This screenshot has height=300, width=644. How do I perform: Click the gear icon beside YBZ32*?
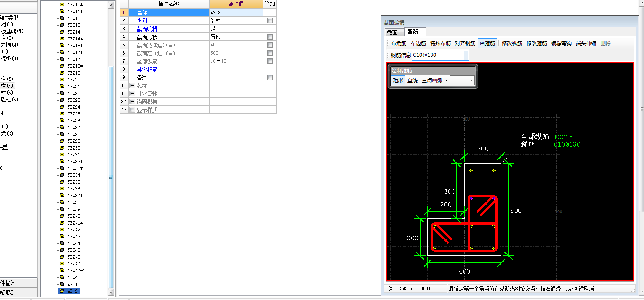coord(62,162)
